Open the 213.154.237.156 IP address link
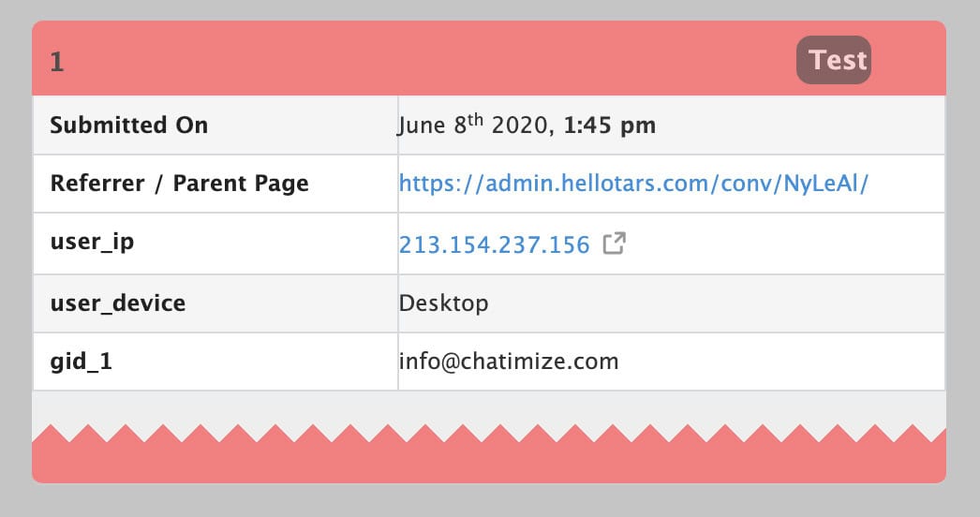This screenshot has width=980, height=517. (x=495, y=244)
